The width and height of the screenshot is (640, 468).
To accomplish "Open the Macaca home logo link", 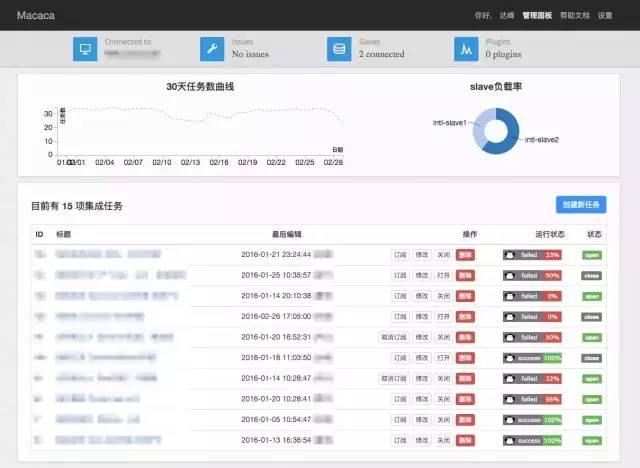I will point(36,16).
